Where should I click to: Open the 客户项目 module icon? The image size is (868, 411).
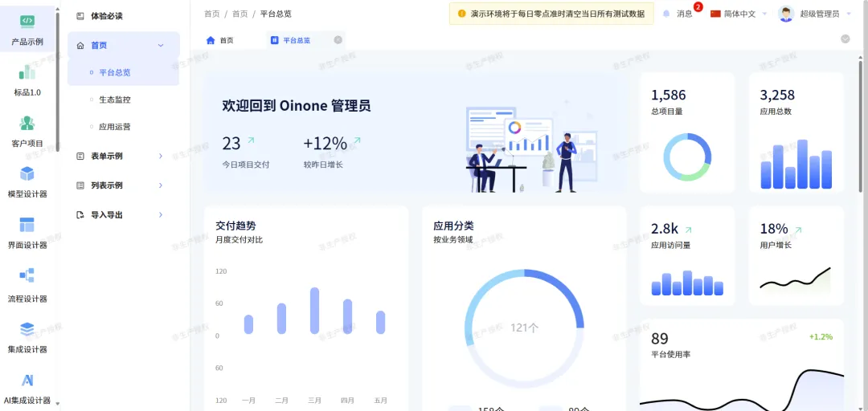click(x=27, y=123)
